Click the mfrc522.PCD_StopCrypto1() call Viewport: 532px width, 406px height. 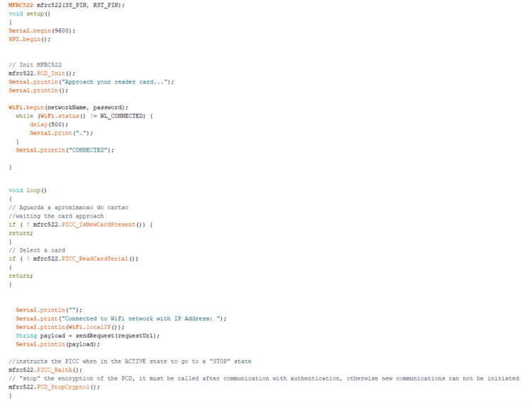[x=55, y=386]
